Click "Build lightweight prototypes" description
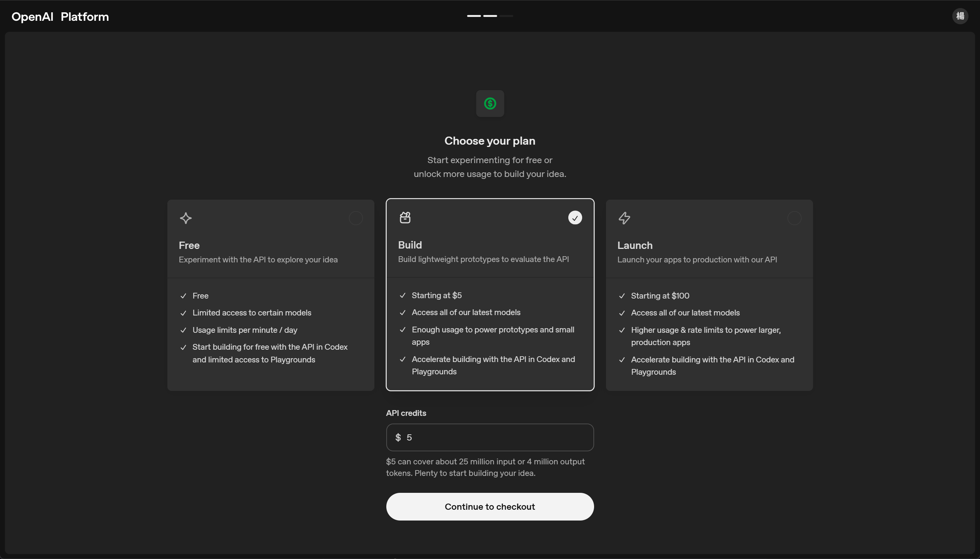 [483, 259]
